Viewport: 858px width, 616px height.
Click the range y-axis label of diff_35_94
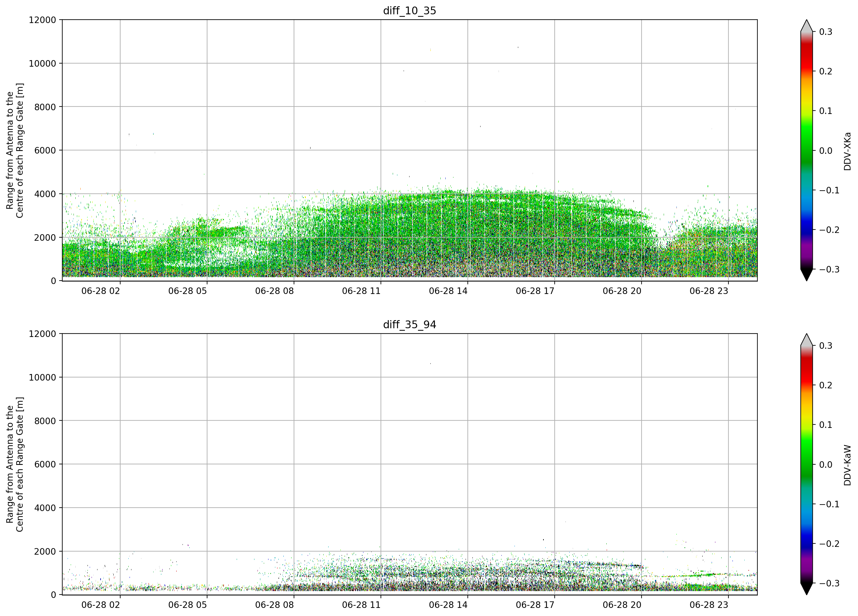(x=15, y=464)
